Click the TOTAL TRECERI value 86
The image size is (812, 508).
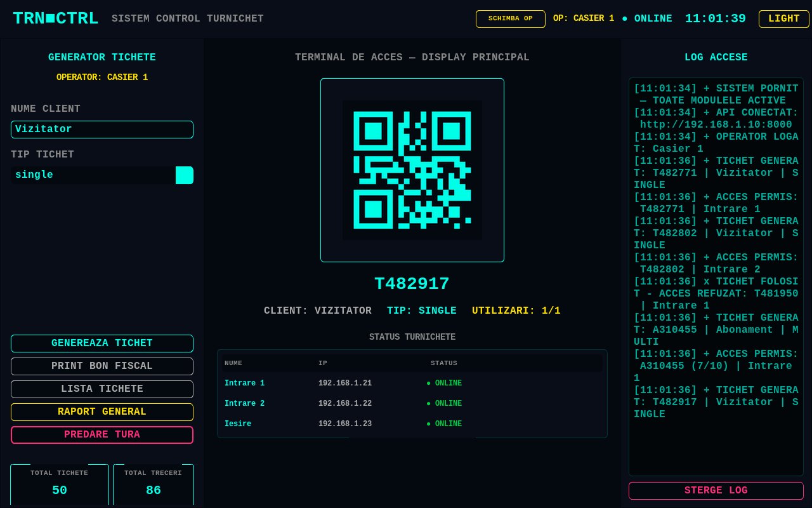pos(154,490)
